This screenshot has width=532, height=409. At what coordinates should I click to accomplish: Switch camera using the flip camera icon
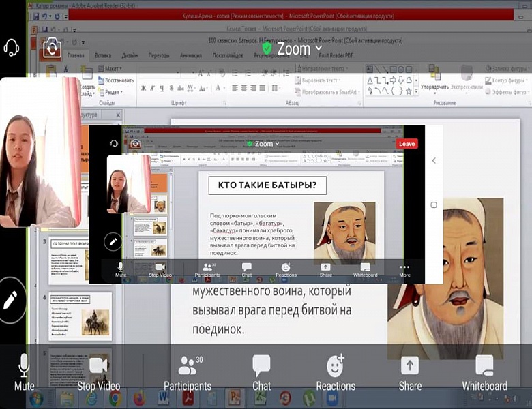(x=52, y=48)
